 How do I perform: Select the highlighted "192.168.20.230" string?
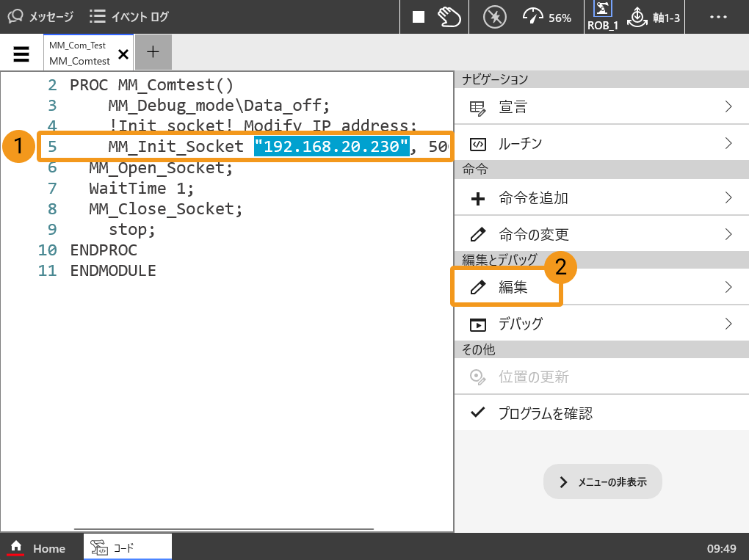[331, 146]
